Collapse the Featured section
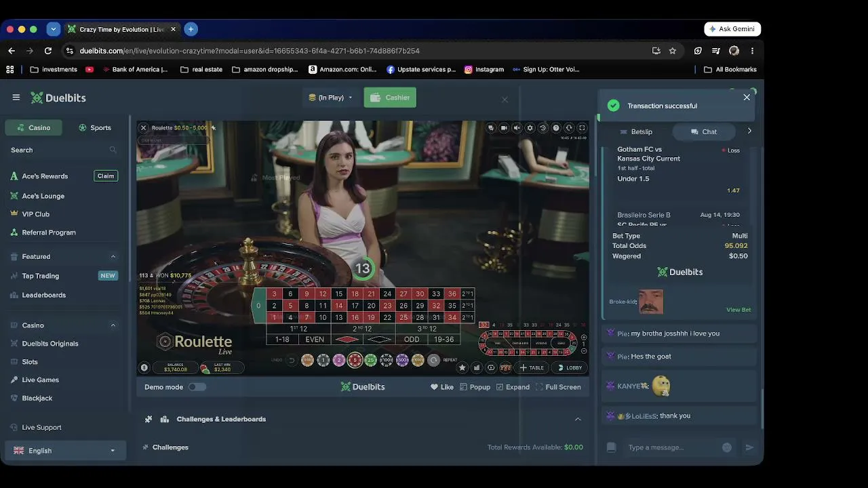868x488 pixels. 113,257
